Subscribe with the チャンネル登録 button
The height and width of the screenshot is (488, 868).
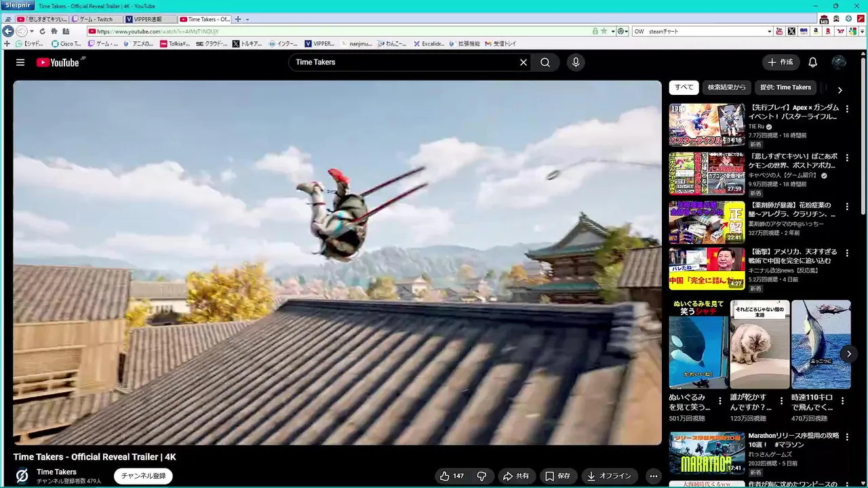pyautogui.click(x=143, y=476)
